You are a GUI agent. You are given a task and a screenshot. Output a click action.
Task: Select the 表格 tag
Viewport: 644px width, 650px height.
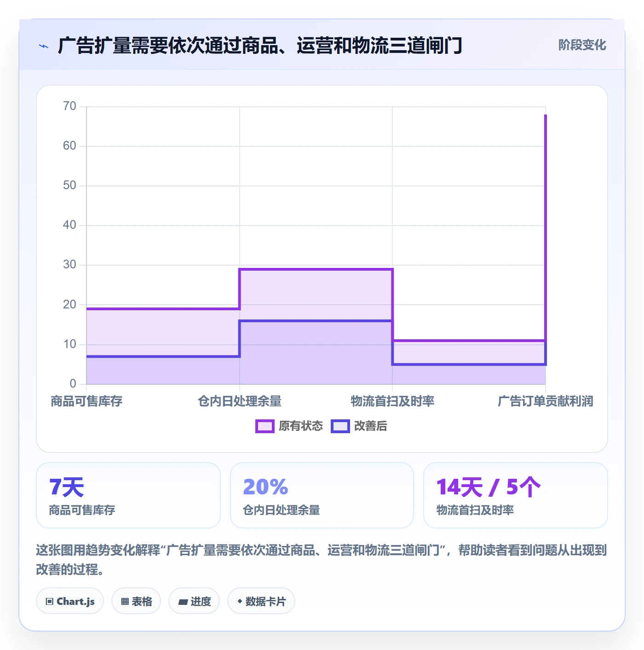[x=136, y=601]
